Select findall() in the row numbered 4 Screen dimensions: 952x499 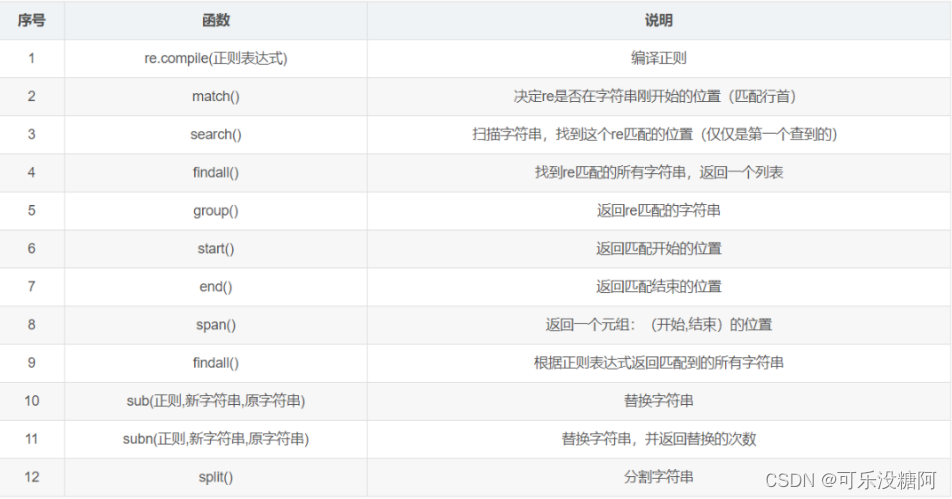(216, 172)
